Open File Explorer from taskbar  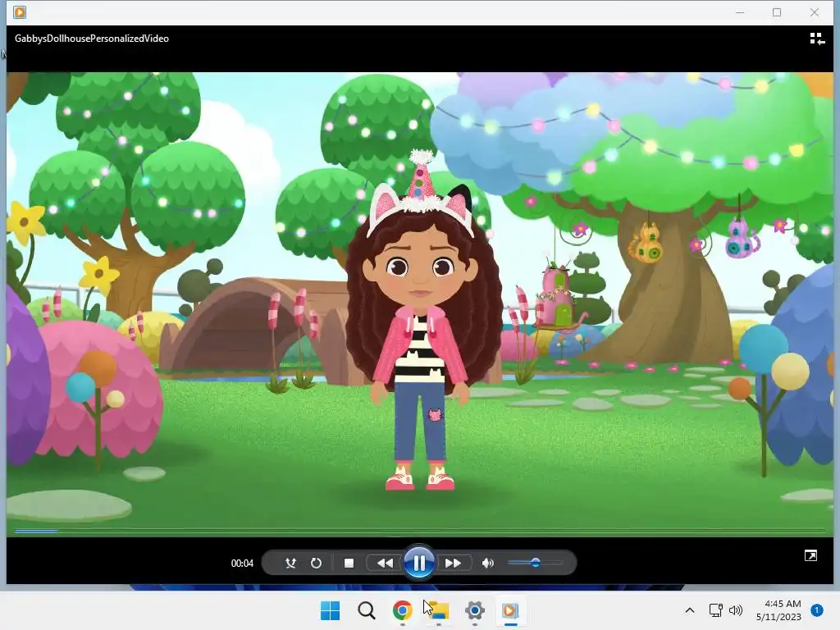point(439,610)
